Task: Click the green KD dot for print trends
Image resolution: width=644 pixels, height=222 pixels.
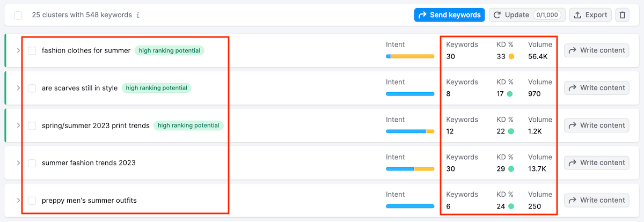Action: 511,131
